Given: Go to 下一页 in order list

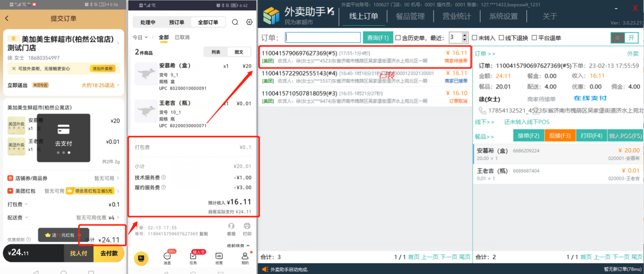Looking at the screenshot, I should (449, 257).
